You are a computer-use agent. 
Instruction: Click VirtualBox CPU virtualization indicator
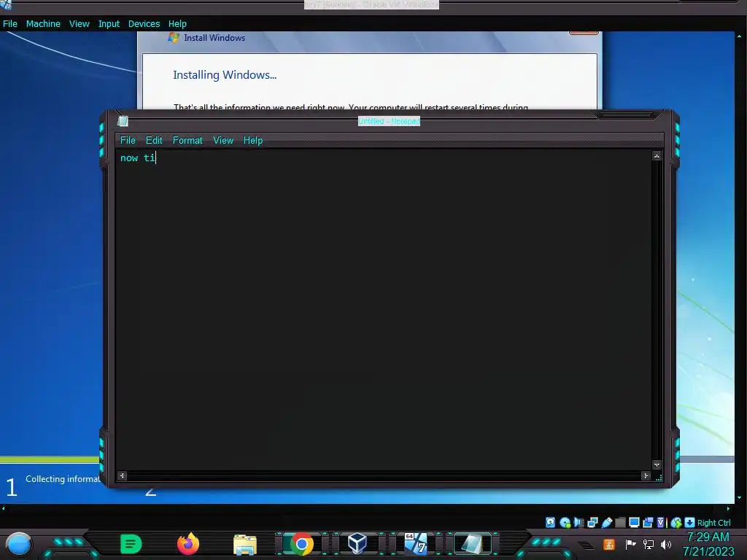tap(661, 523)
